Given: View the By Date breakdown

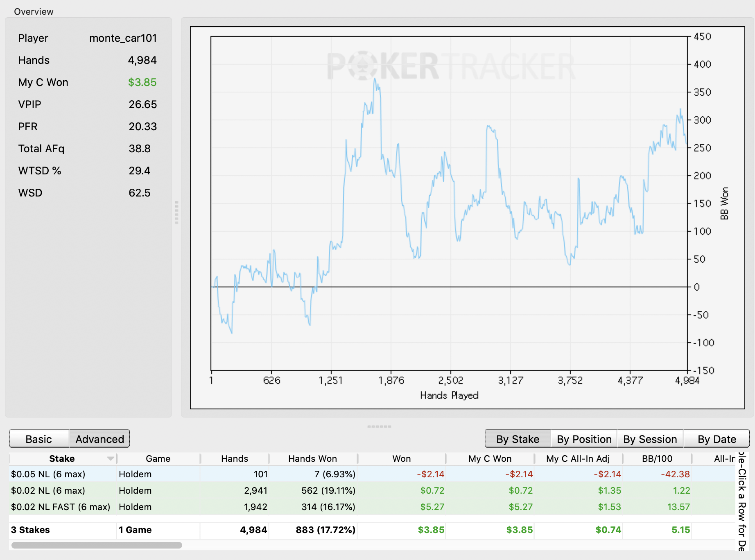Looking at the screenshot, I should pyautogui.click(x=717, y=439).
